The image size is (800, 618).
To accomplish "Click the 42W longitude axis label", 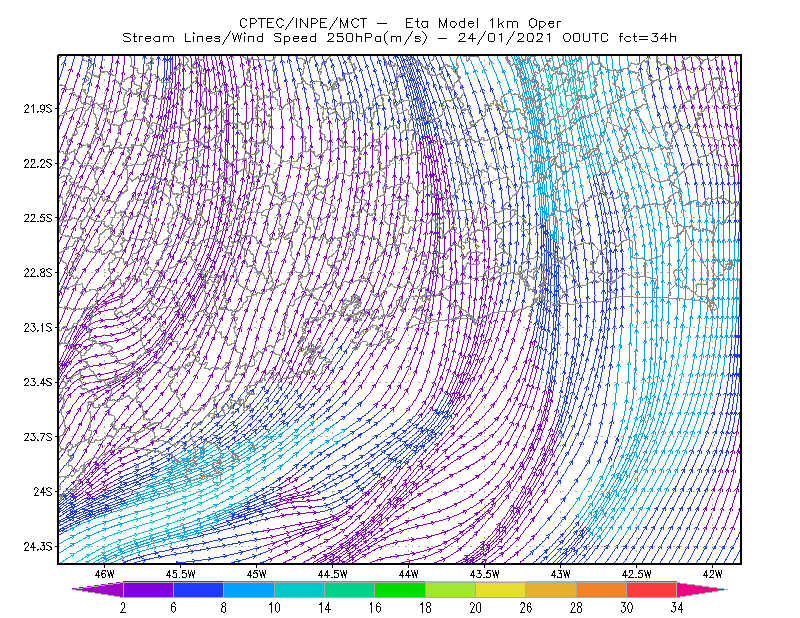I will [x=712, y=574].
